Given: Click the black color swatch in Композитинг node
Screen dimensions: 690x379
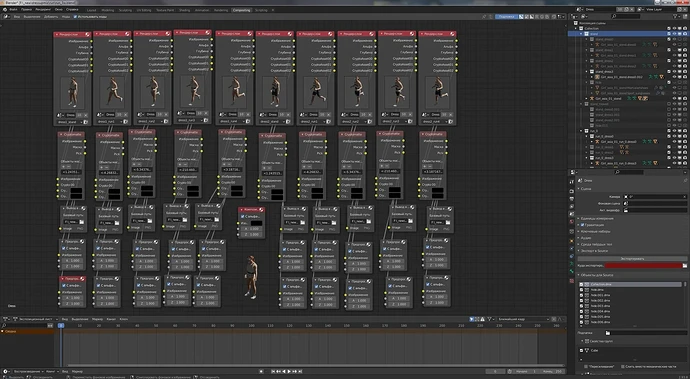Looking at the screenshot, I should tap(256, 223).
